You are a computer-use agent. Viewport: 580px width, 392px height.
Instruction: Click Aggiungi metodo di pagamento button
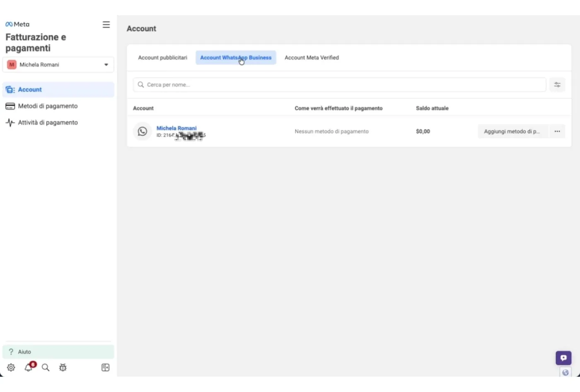click(x=512, y=131)
